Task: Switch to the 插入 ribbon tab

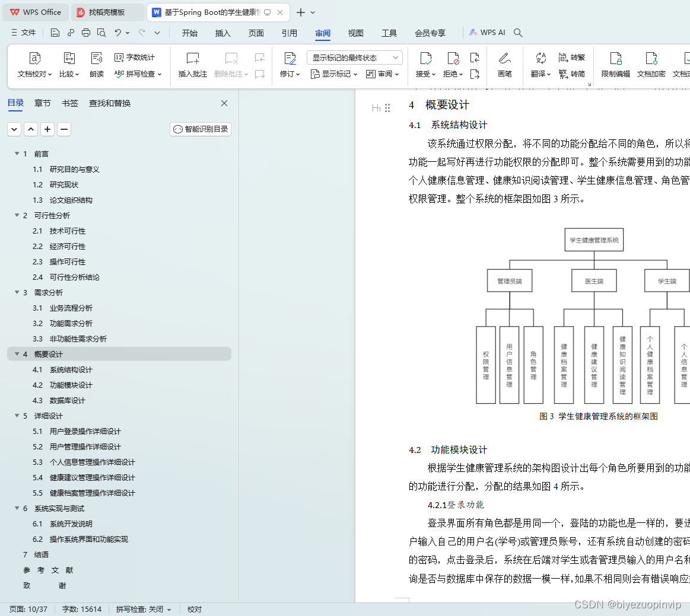Action: (x=222, y=33)
